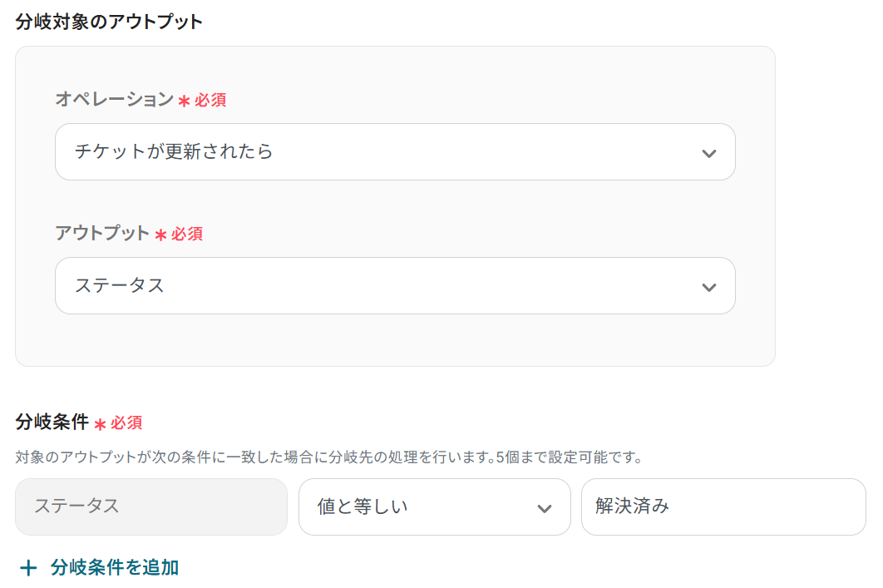Click the red asterisk next to 分岐条件
This screenshot has width=883, height=588.
coord(100,424)
